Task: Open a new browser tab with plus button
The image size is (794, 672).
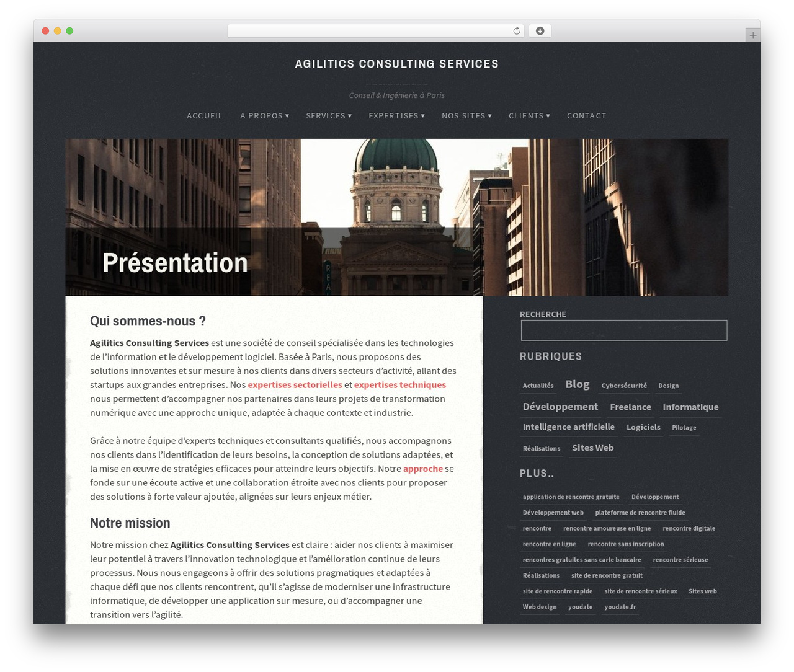Action: coord(752,35)
